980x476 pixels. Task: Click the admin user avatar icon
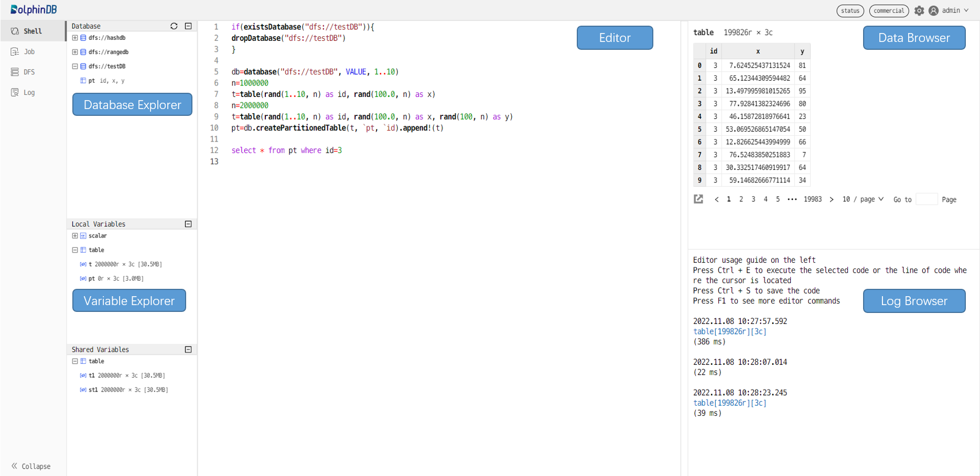933,10
